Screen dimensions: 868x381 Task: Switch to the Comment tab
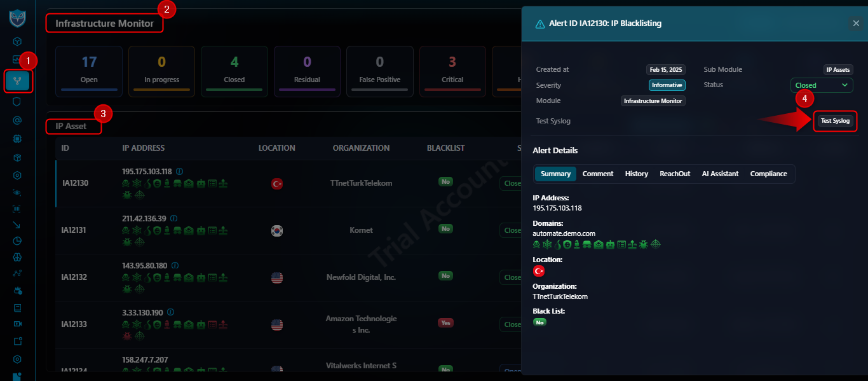598,174
